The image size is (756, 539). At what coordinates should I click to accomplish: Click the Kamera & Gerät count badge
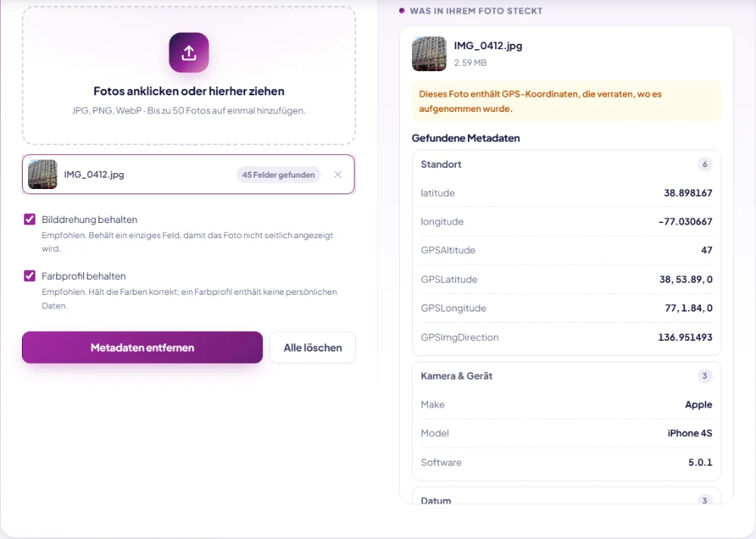pos(705,376)
